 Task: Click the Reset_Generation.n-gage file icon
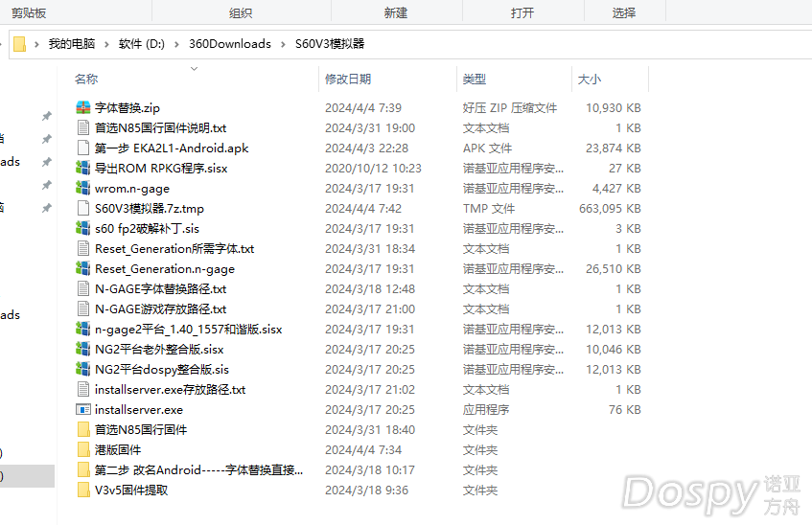(82, 268)
